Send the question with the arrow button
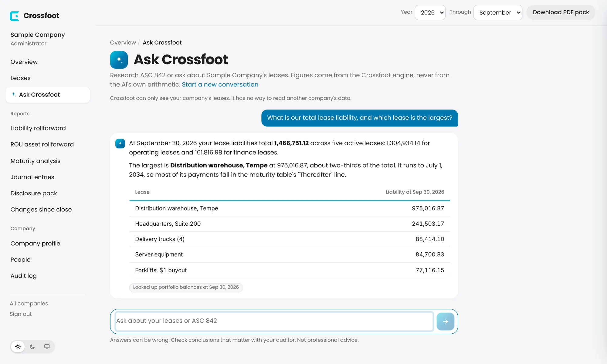This screenshot has width=607, height=364. 445,322
